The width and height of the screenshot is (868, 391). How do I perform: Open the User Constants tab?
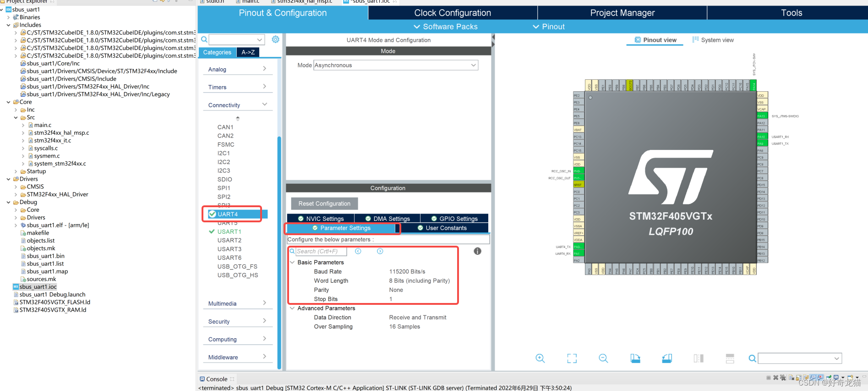tap(442, 228)
